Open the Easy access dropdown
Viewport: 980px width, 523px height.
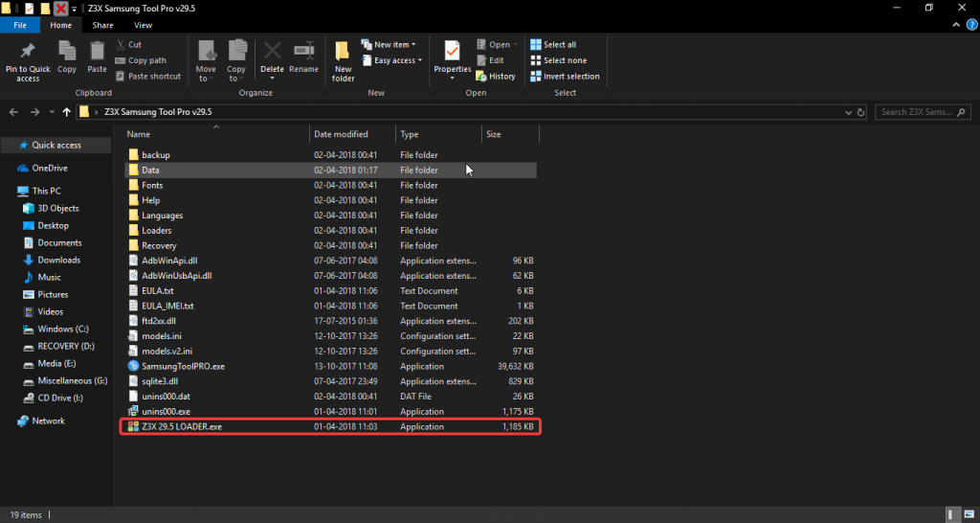(391, 60)
